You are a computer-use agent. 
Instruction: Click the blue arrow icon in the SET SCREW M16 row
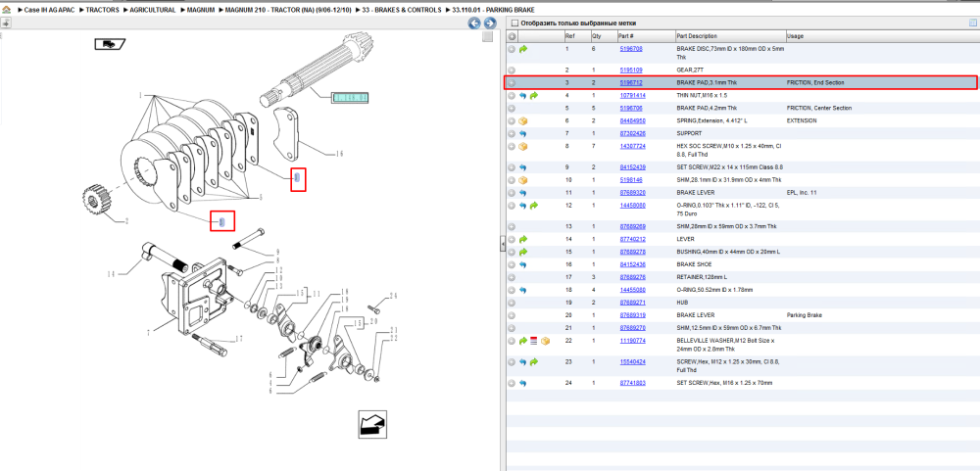coord(523,383)
